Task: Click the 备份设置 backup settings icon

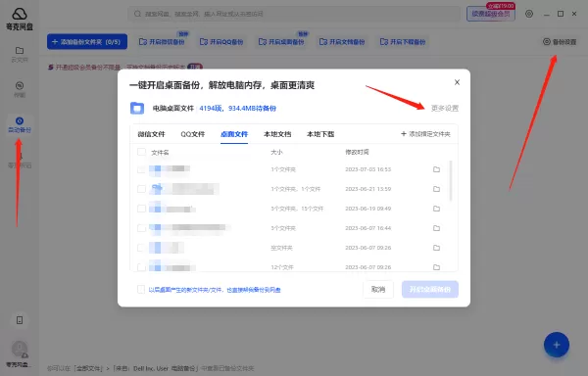Action: coord(547,41)
